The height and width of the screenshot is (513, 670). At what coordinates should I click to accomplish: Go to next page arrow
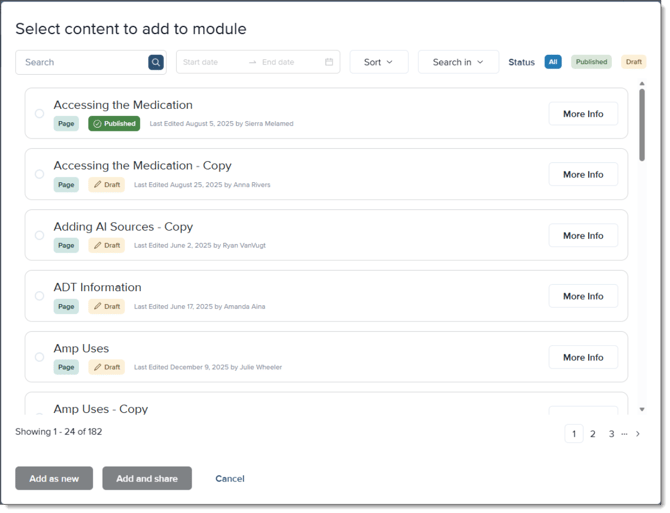(638, 434)
